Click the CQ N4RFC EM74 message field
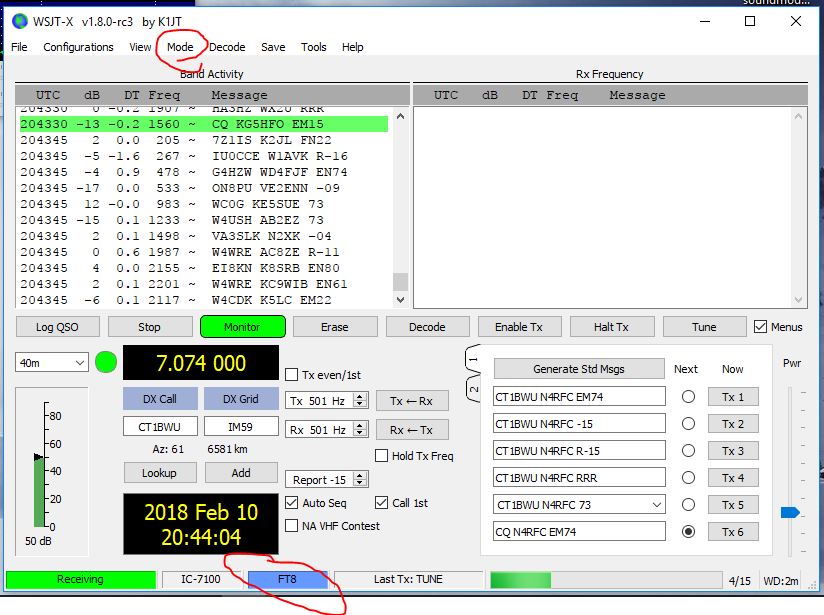 (x=579, y=532)
